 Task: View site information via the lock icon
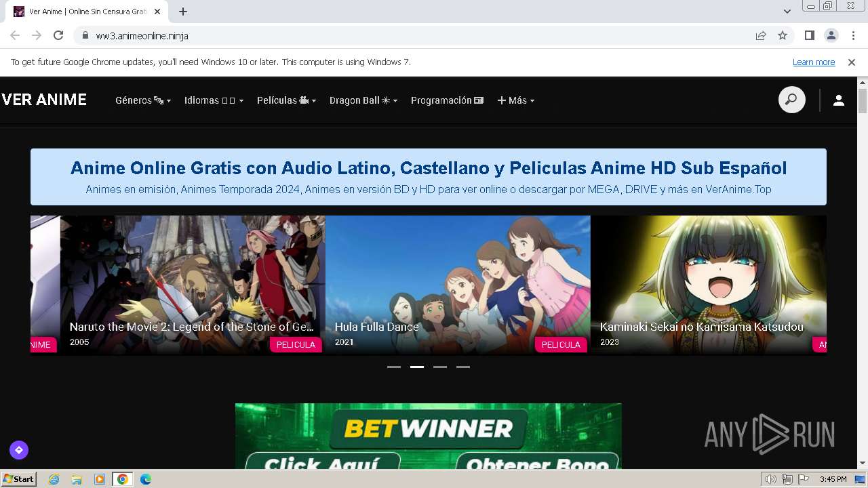coord(85,35)
